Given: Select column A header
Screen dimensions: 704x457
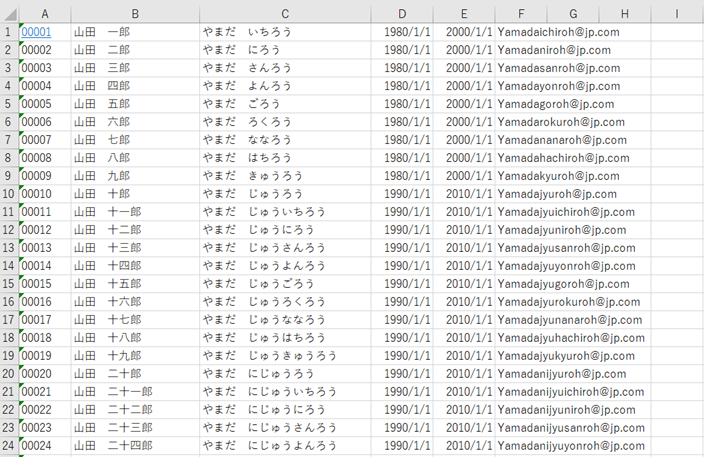Looking at the screenshot, I should tap(45, 14).
